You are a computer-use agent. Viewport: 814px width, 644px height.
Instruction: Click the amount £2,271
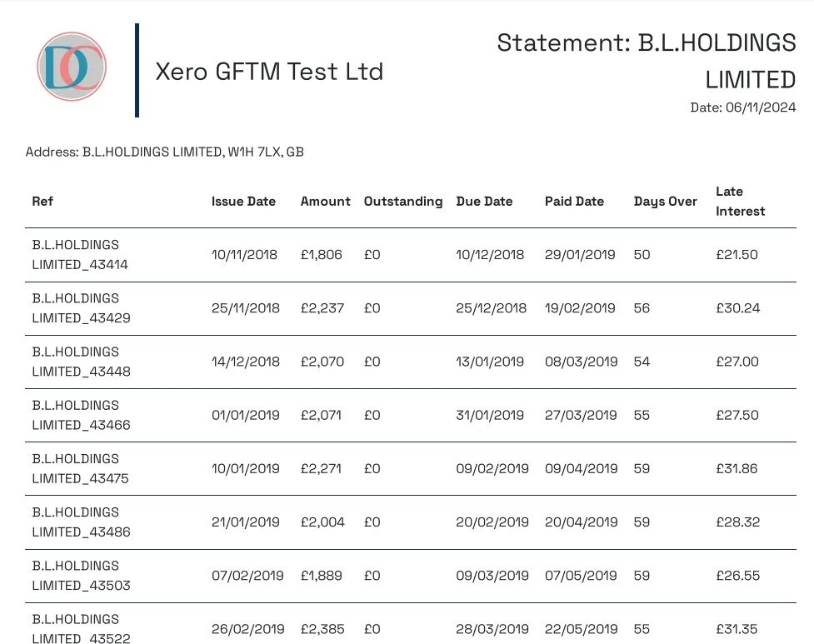click(321, 468)
